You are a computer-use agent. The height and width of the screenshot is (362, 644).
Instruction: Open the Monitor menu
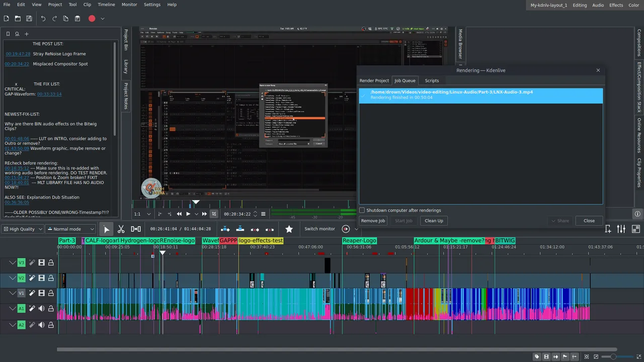129,5
